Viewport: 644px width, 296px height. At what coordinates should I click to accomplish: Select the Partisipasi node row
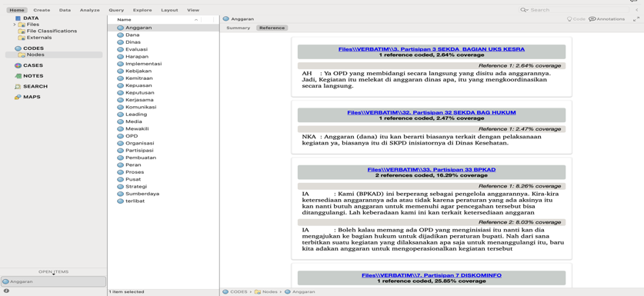[x=163, y=151]
